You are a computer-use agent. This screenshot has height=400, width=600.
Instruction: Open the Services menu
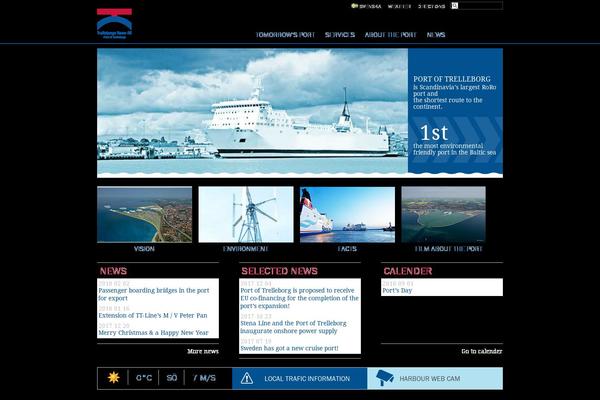[x=340, y=35]
